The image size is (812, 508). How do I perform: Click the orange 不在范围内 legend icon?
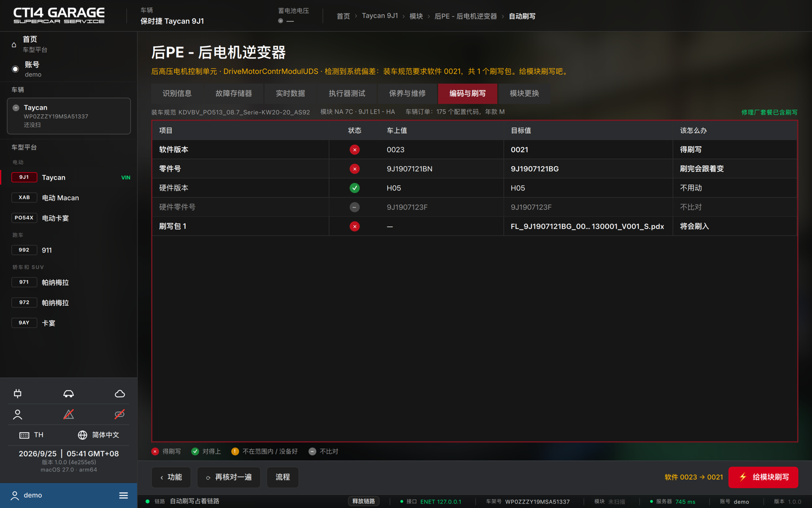coord(235,451)
